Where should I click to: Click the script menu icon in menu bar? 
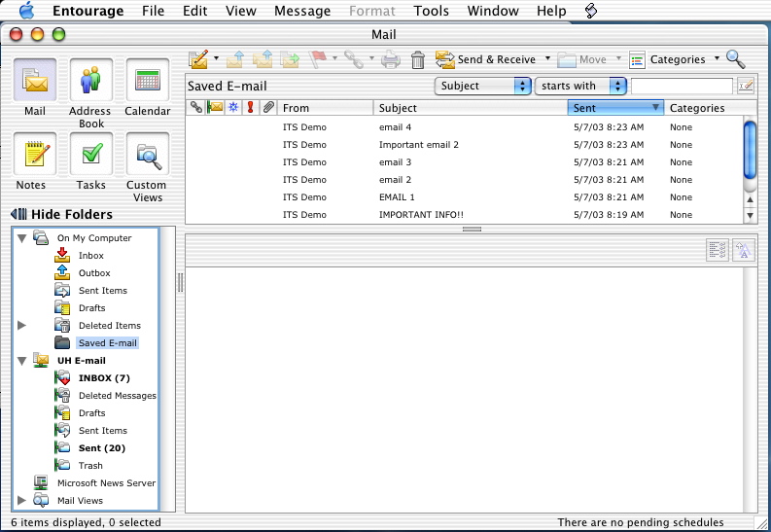coord(591,11)
